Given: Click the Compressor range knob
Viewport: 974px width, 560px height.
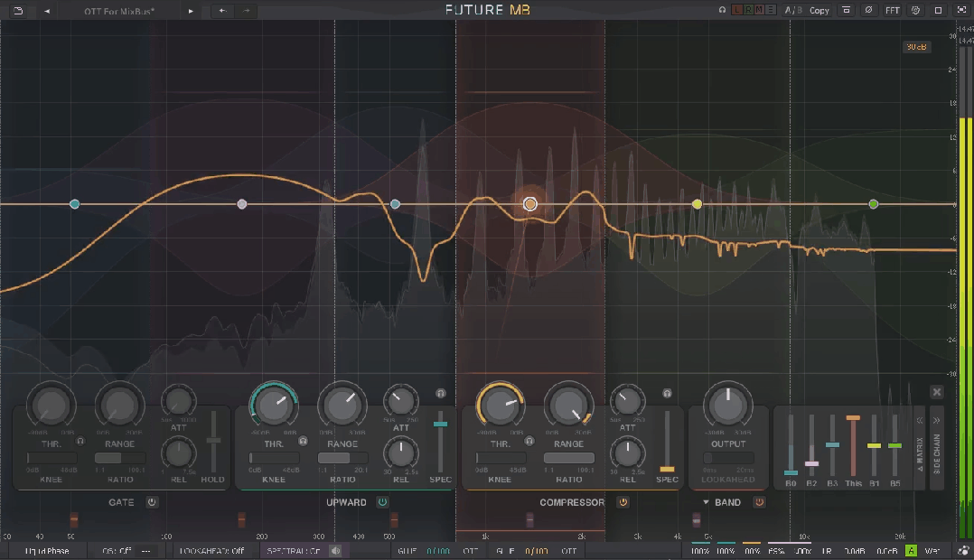Looking at the screenshot, I should pyautogui.click(x=568, y=406).
